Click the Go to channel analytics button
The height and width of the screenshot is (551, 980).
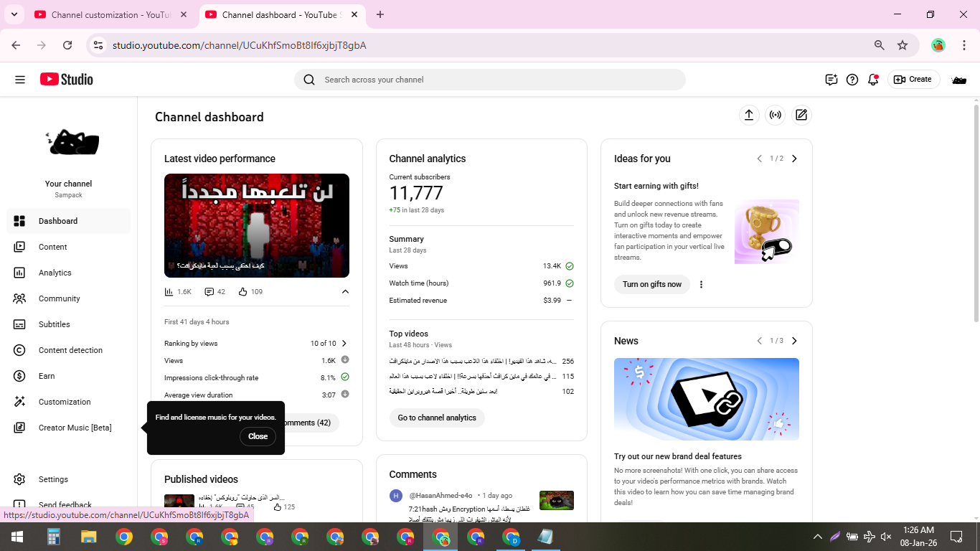click(x=437, y=418)
